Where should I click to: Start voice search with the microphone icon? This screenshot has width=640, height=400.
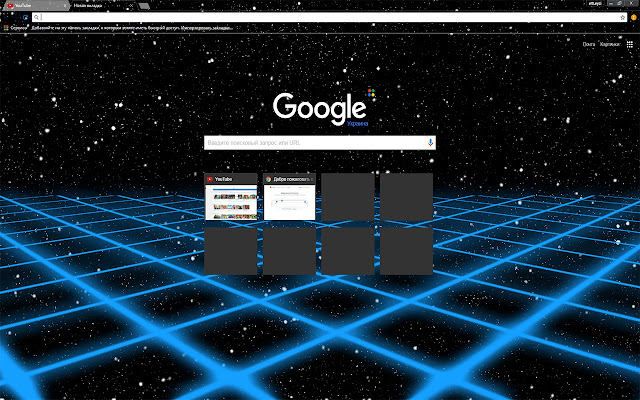(x=430, y=142)
